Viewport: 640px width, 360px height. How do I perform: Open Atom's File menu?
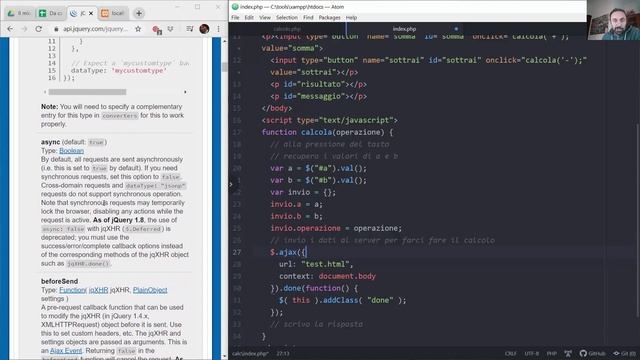click(x=235, y=18)
